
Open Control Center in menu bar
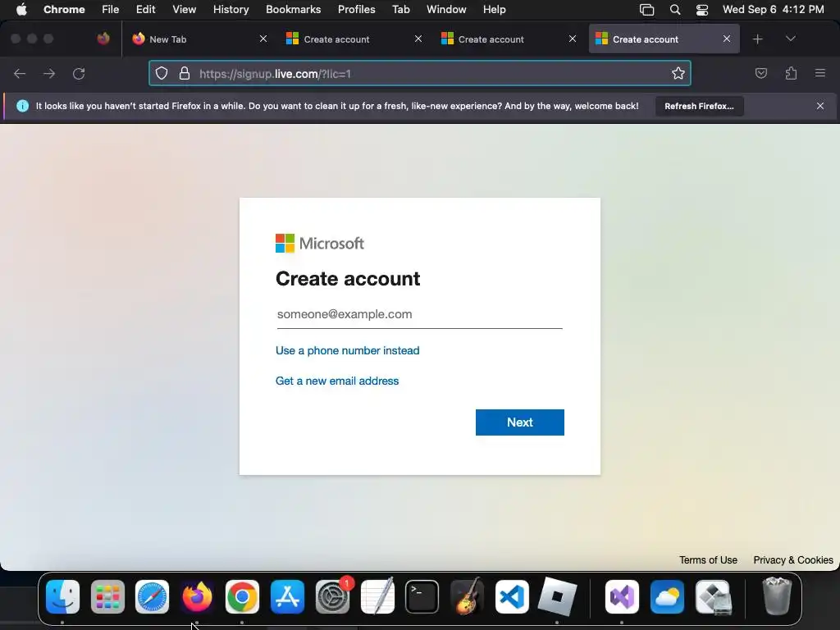click(x=702, y=10)
